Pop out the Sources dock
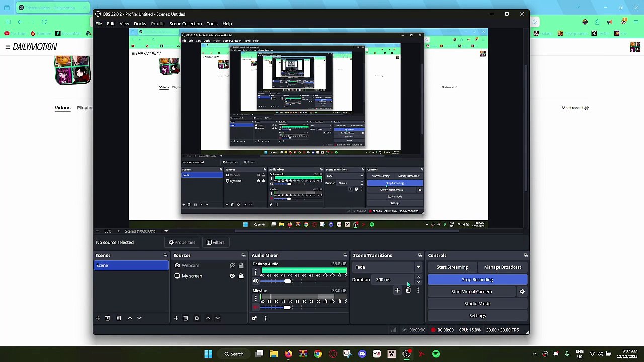The height and width of the screenshot is (362, 644). (x=244, y=255)
